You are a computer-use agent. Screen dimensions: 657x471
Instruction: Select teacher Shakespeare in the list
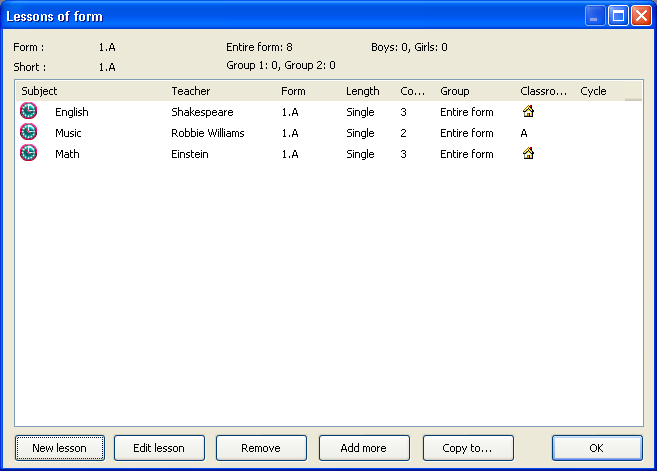point(202,112)
